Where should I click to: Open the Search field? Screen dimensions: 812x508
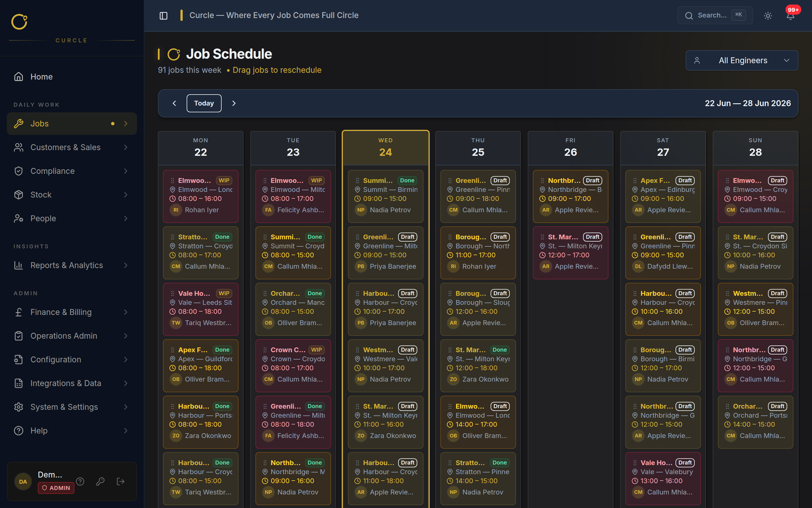[x=715, y=16]
